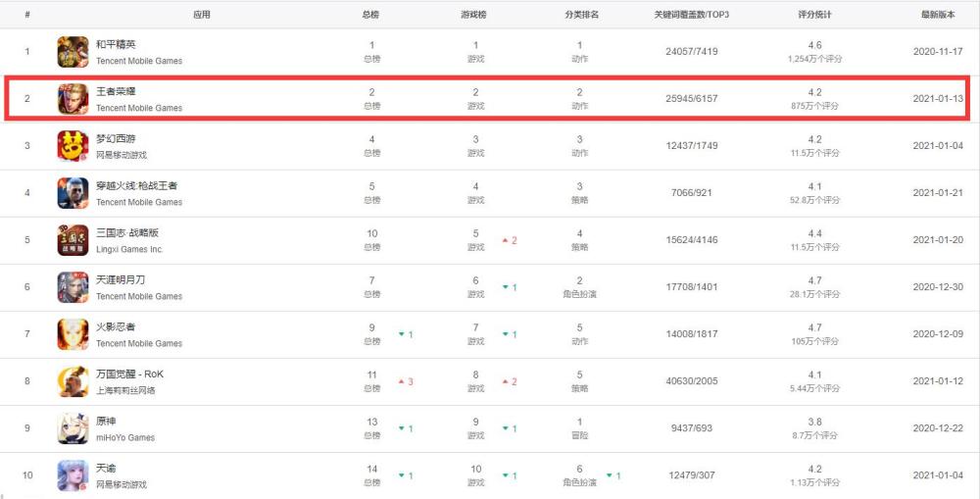Open the 和平精英 app icon
This screenshot has width=980, height=499.
[x=73, y=52]
